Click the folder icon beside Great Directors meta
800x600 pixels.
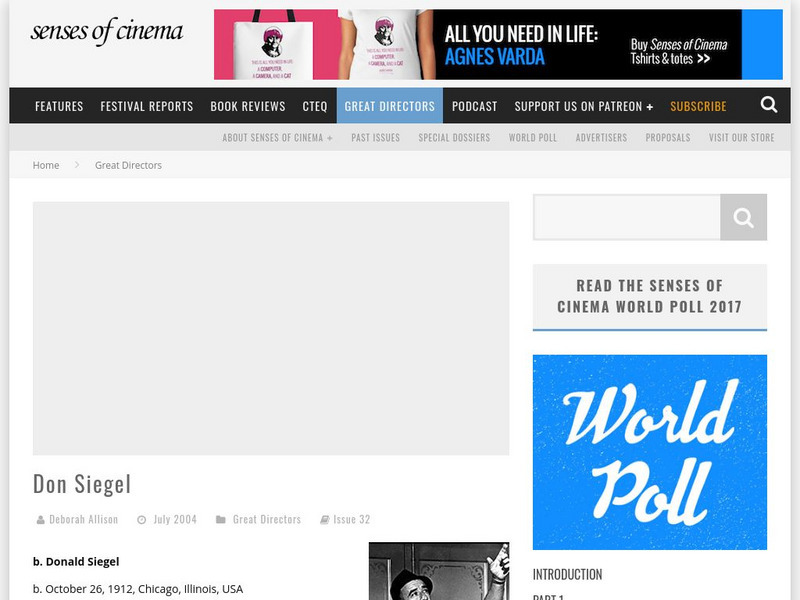pos(220,520)
